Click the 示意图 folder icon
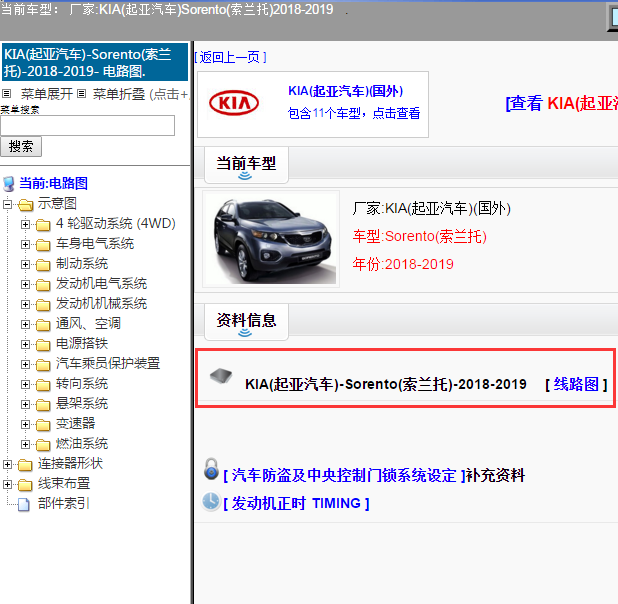The width and height of the screenshot is (618, 604). coord(26,205)
